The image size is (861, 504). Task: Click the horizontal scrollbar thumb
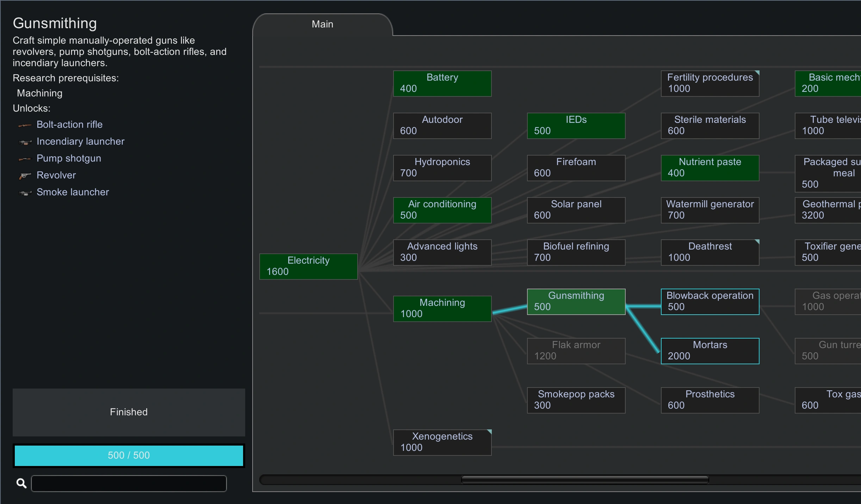coord(585,480)
